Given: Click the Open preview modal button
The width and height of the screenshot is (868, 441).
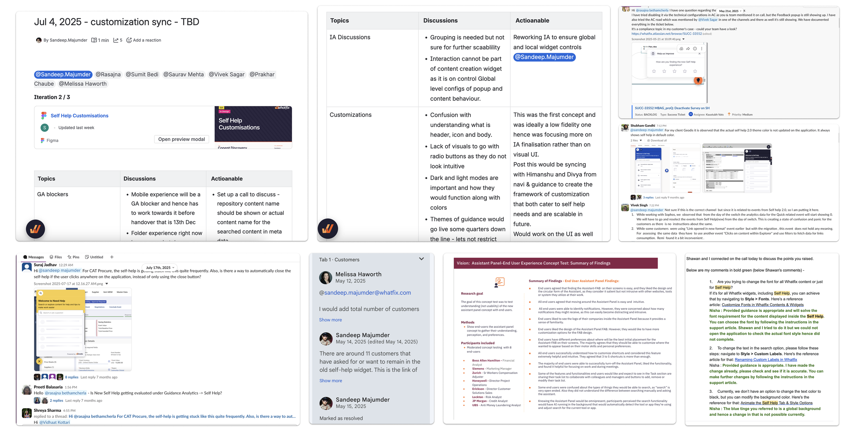Looking at the screenshot, I should point(181,139).
